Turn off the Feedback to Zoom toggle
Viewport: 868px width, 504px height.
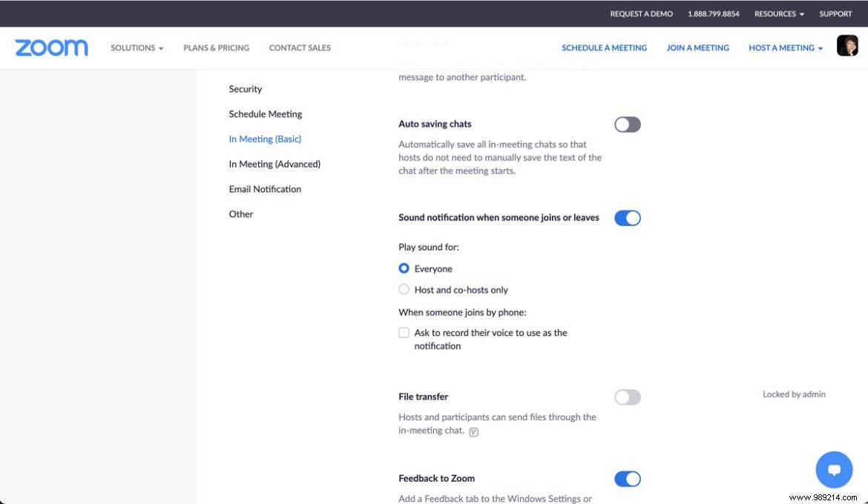click(627, 479)
